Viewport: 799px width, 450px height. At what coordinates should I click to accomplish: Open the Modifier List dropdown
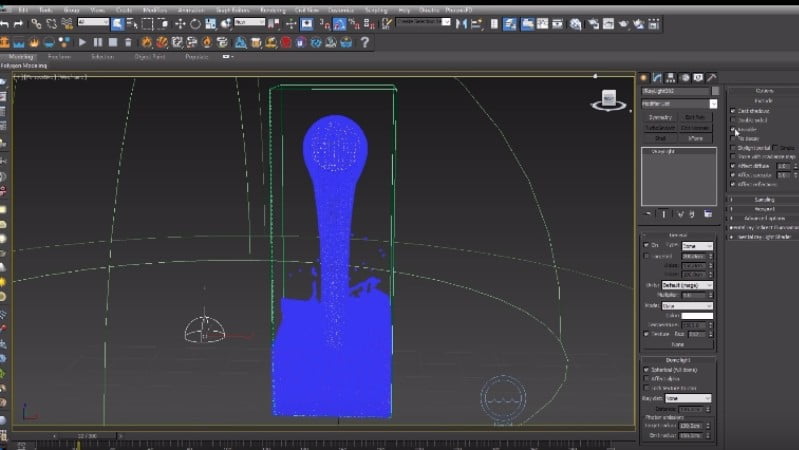679,103
